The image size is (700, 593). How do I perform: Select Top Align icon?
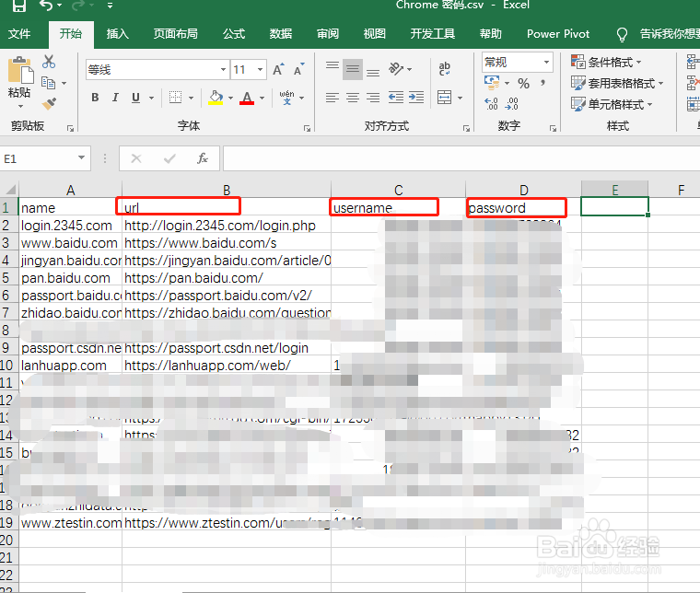pos(332,68)
